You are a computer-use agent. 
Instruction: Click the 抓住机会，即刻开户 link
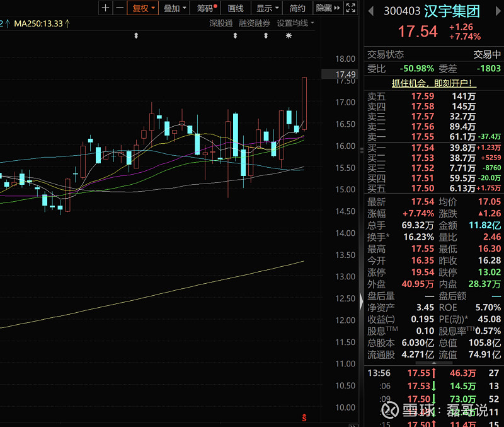[434, 83]
